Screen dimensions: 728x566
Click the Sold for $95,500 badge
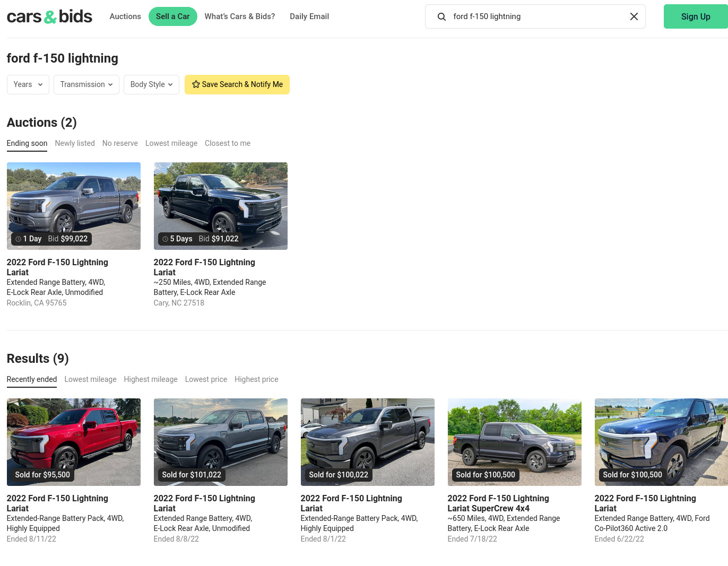[42, 475]
